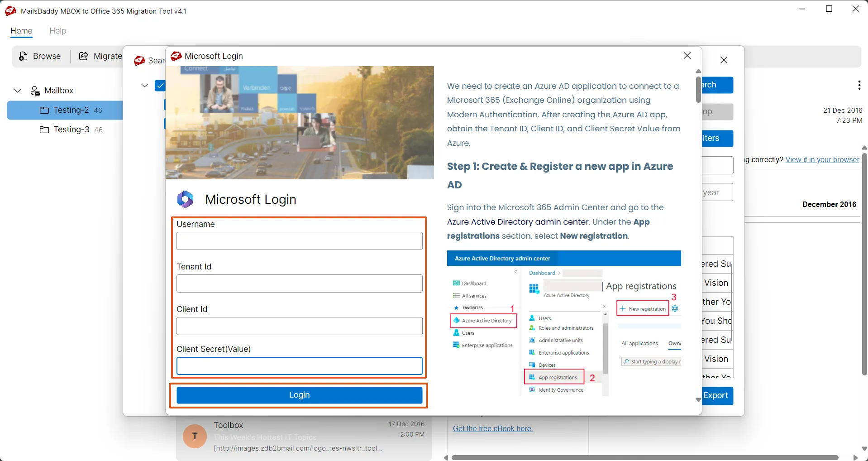The height and width of the screenshot is (461, 868).
Task: Click the Browse folder icon
Action: 24,56
